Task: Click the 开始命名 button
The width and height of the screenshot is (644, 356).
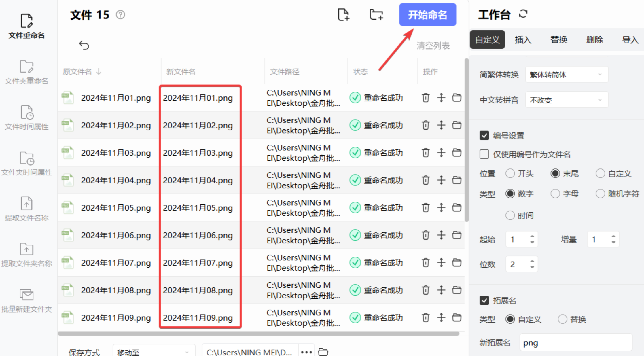Action: (x=427, y=15)
